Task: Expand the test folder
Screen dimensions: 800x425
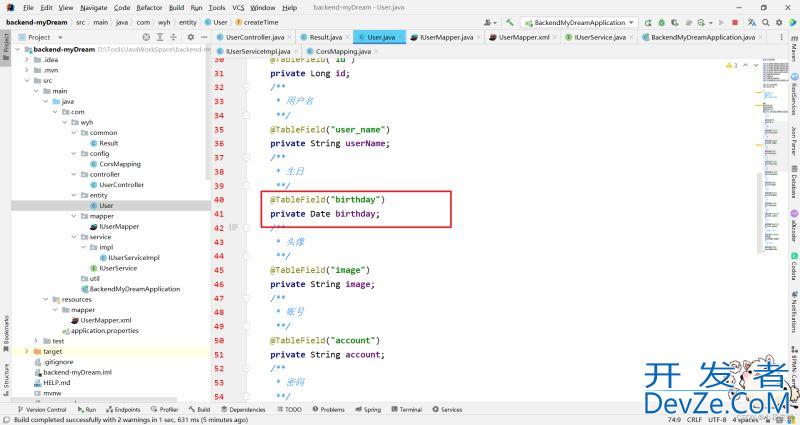Action: click(x=36, y=341)
